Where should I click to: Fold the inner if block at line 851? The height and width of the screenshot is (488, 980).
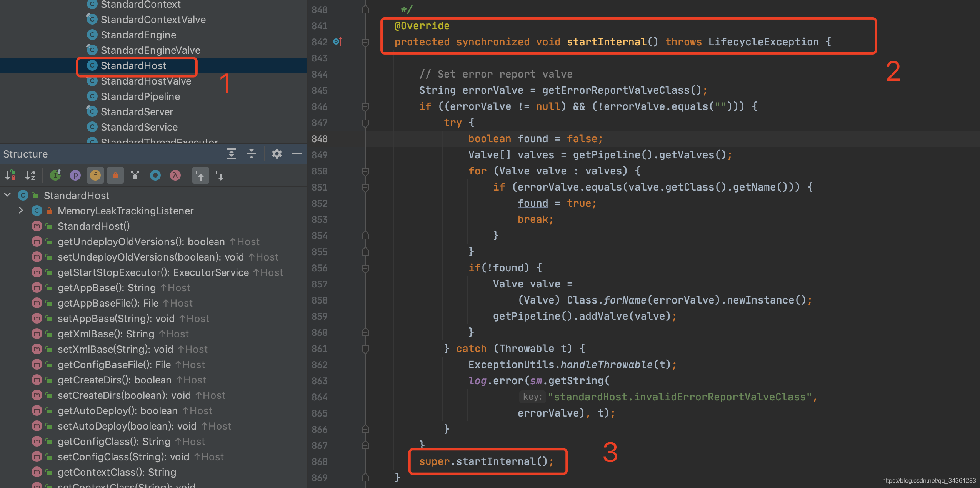click(x=365, y=187)
